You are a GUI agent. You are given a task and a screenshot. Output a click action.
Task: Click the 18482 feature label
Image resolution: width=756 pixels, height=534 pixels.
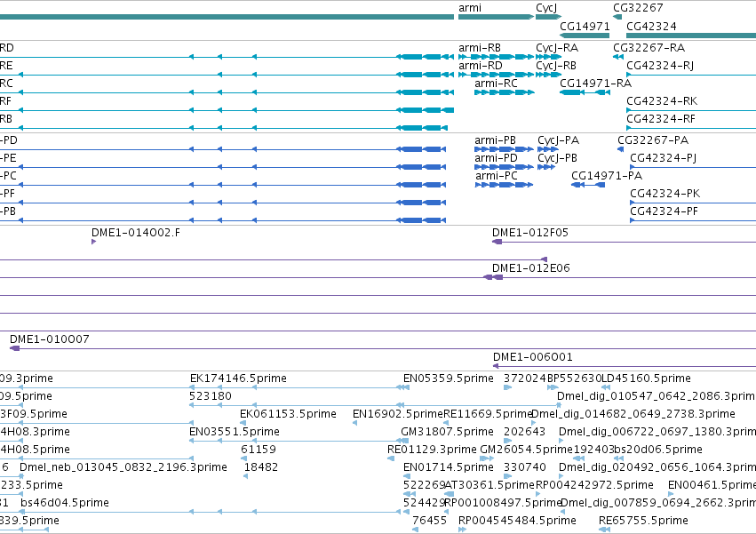point(261,468)
